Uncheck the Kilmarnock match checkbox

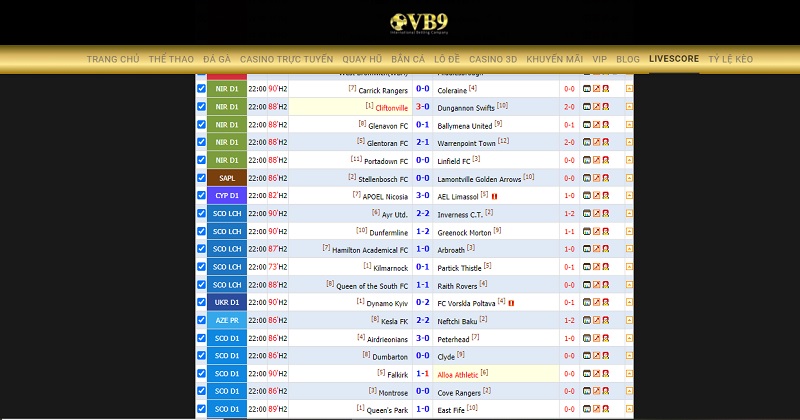pos(202,266)
